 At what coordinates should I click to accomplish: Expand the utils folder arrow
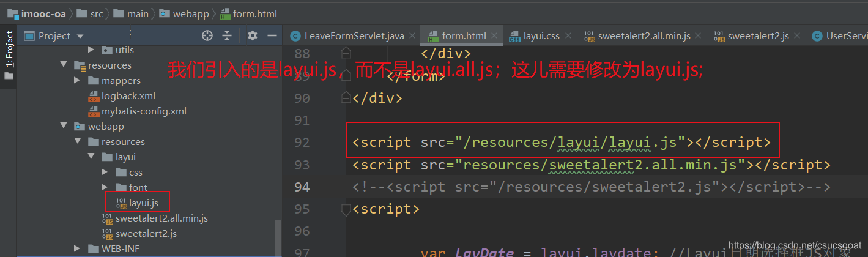[x=91, y=50]
